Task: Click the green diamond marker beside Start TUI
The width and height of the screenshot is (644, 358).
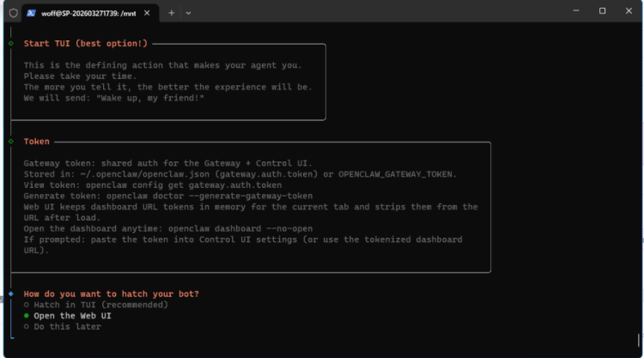Action: click(x=11, y=44)
